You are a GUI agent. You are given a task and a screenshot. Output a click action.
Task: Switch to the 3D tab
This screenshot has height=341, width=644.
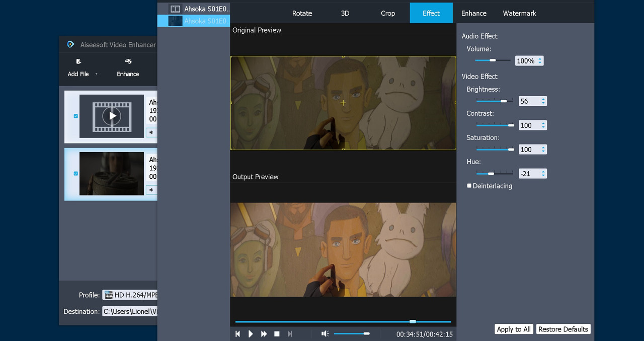345,13
